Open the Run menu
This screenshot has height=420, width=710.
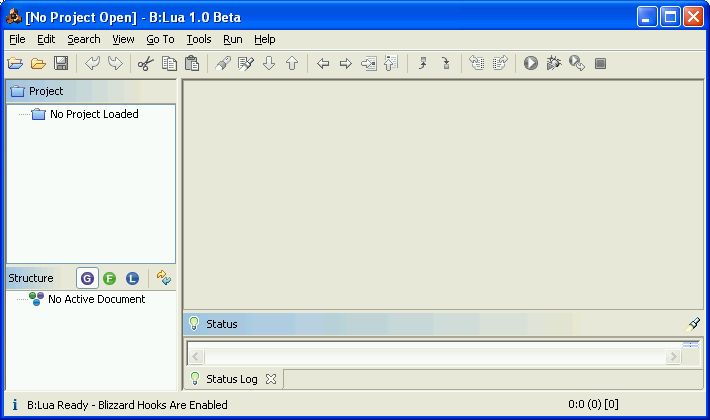pos(233,39)
